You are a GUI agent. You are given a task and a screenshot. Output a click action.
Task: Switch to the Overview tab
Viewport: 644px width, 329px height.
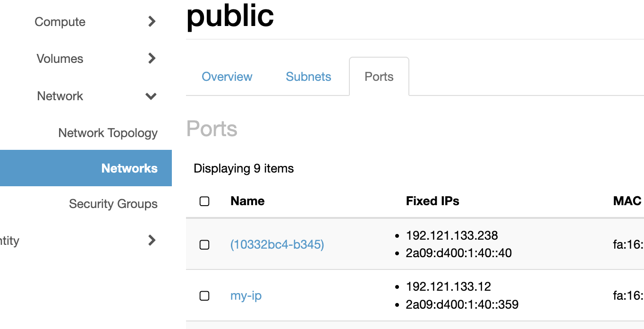[227, 76]
